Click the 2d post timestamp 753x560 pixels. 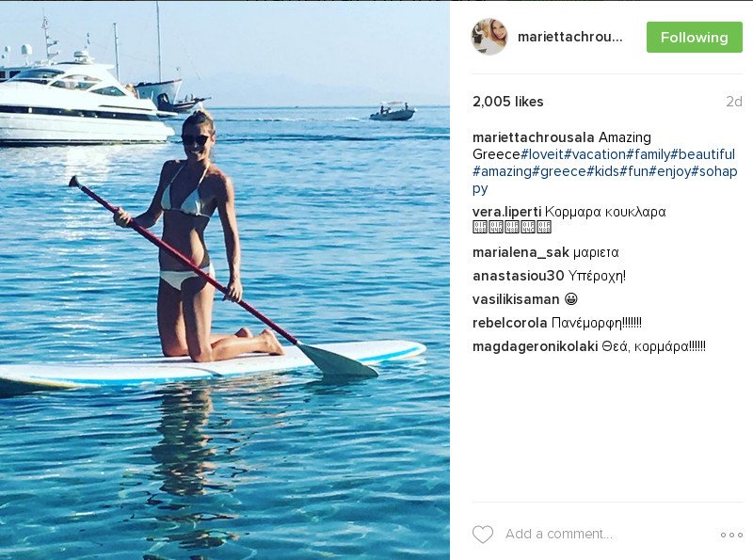pos(733,102)
